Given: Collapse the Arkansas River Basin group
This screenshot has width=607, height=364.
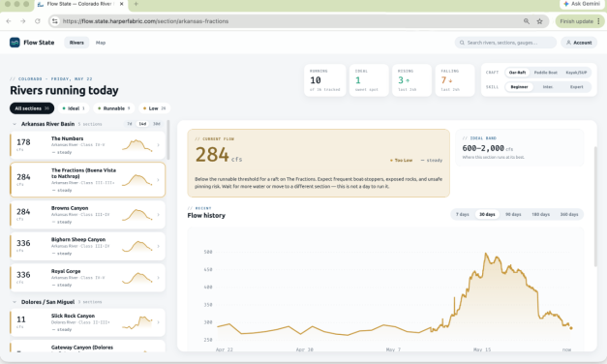Looking at the screenshot, I should pyautogui.click(x=15, y=124).
